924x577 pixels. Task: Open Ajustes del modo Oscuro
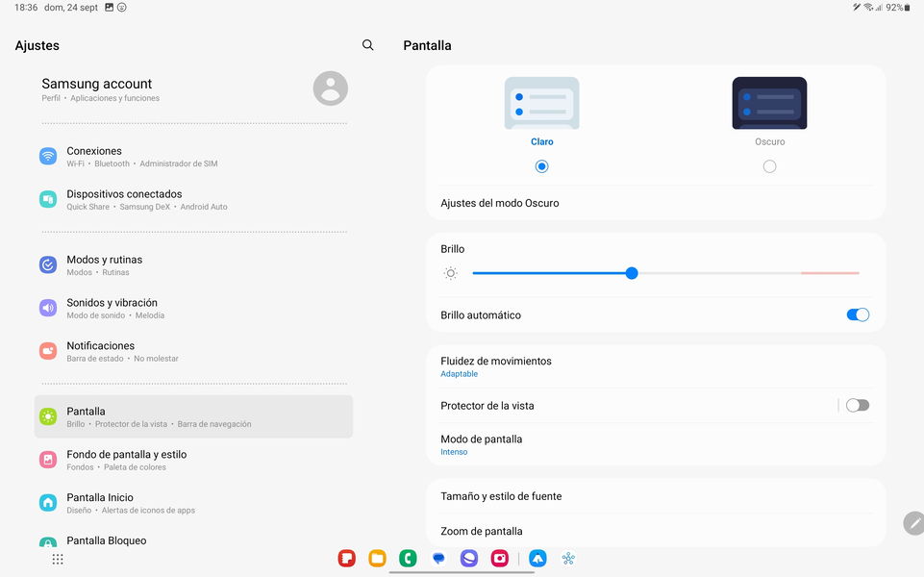(656, 203)
